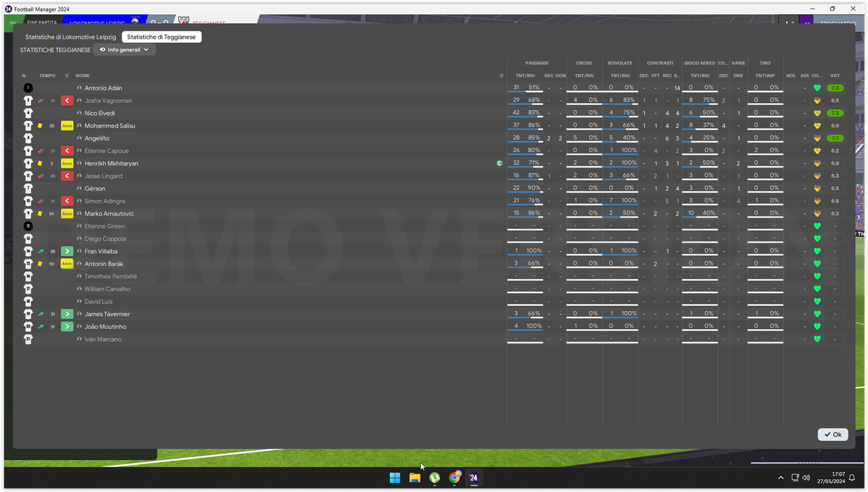868x492 pixels.
Task: Click the green Amm badge arrow for James Tavernier
Action: pyautogui.click(x=67, y=314)
